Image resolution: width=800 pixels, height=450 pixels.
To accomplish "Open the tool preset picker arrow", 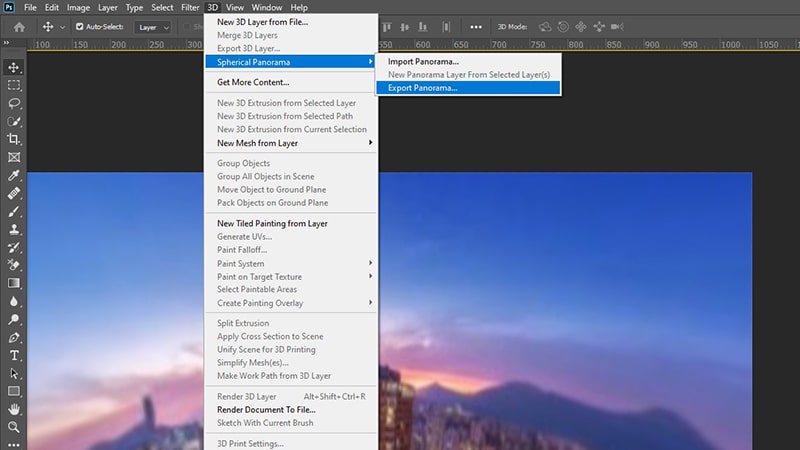I will pyautogui.click(x=62, y=27).
